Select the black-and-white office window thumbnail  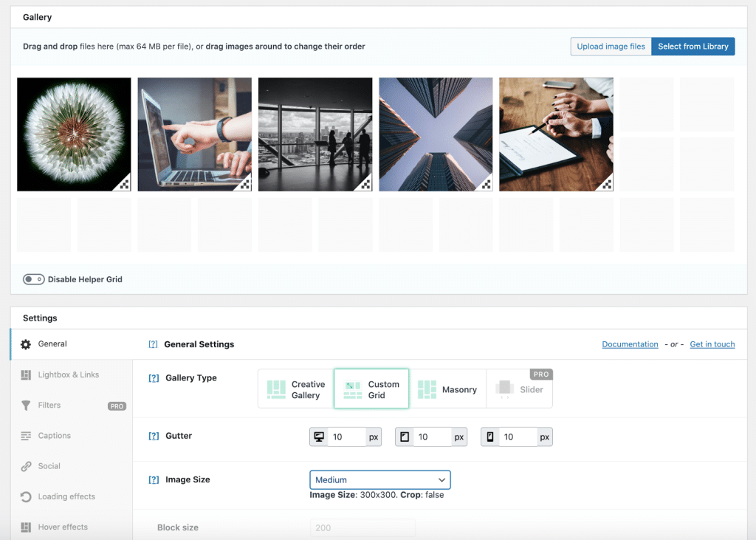pos(315,134)
